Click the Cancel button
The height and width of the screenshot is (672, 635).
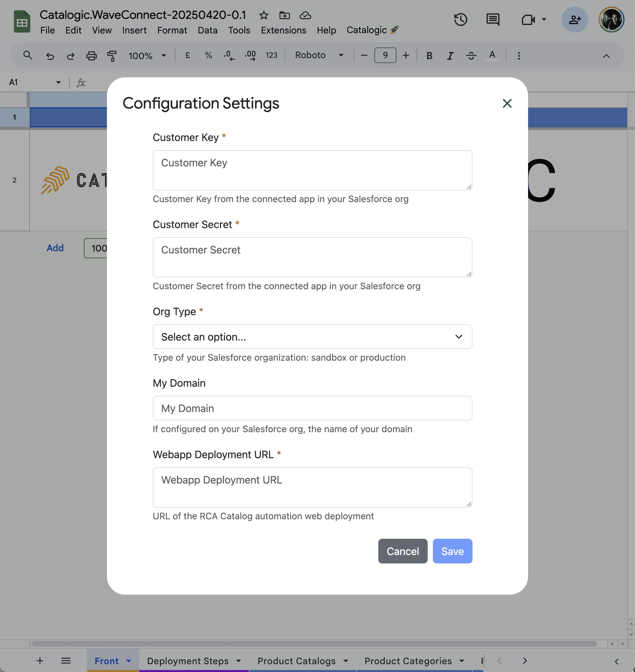pyautogui.click(x=402, y=551)
